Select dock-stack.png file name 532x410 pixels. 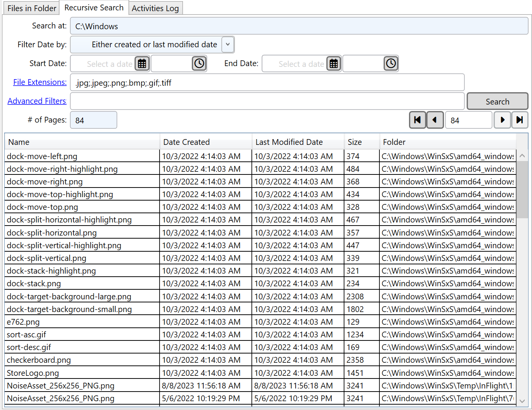34,283
